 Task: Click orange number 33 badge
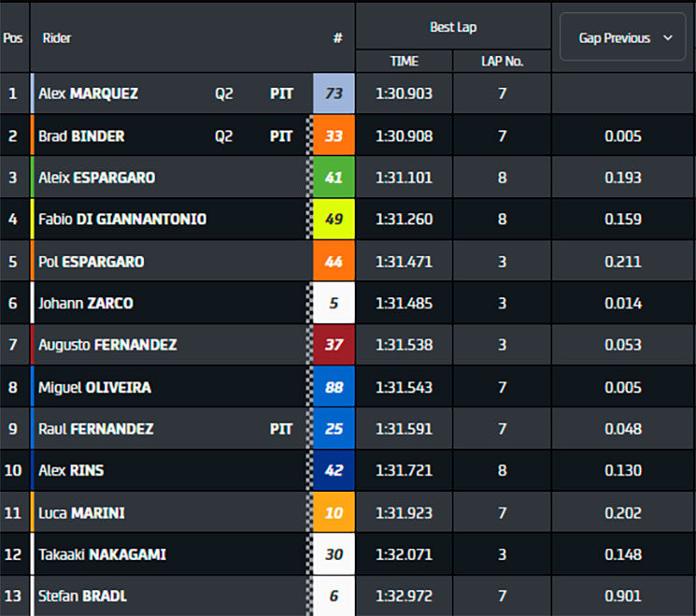(x=334, y=136)
